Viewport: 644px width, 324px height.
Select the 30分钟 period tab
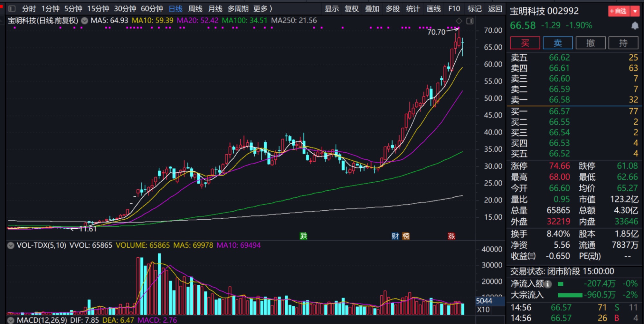pyautogui.click(x=125, y=9)
